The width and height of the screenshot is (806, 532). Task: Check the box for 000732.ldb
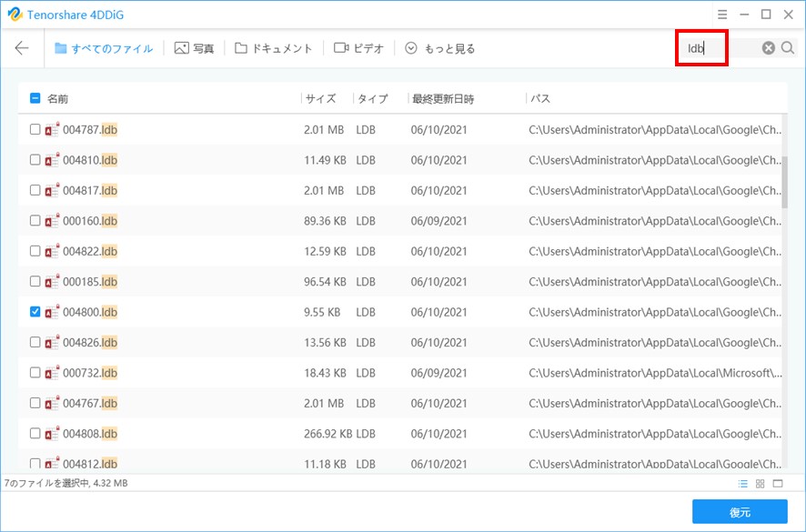tap(35, 372)
